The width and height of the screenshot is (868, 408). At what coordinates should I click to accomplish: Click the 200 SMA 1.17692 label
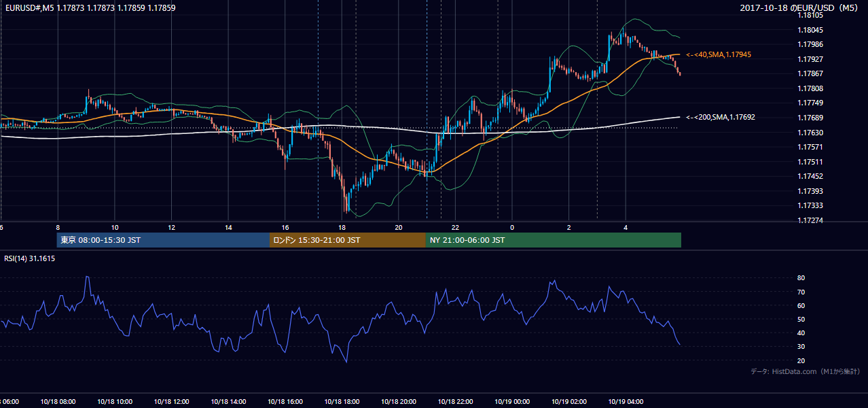click(x=721, y=117)
